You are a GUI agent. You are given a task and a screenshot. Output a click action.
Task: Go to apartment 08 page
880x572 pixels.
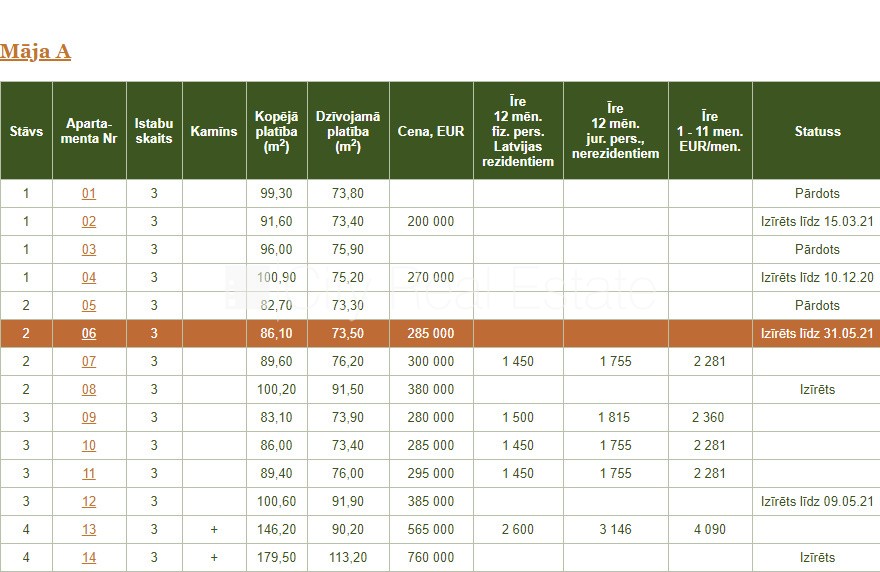89,390
